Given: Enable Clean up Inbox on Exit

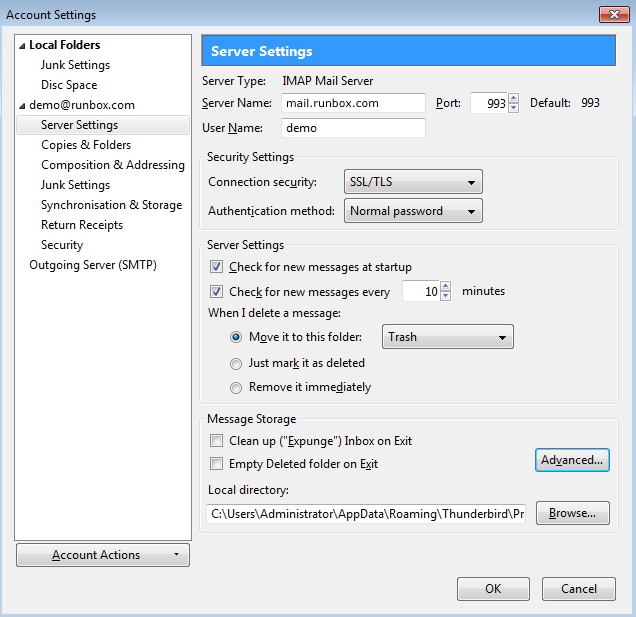Looking at the screenshot, I should coord(217,441).
